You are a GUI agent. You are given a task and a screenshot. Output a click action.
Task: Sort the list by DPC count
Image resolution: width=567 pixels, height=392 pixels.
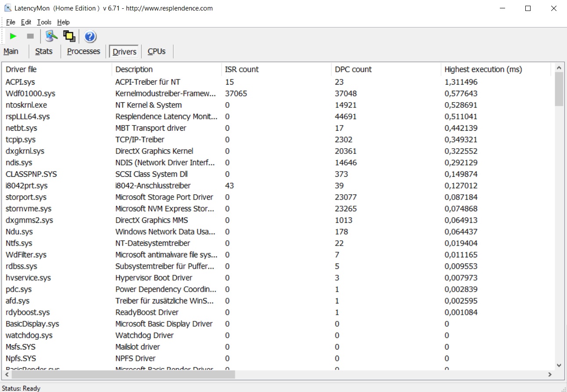click(353, 69)
